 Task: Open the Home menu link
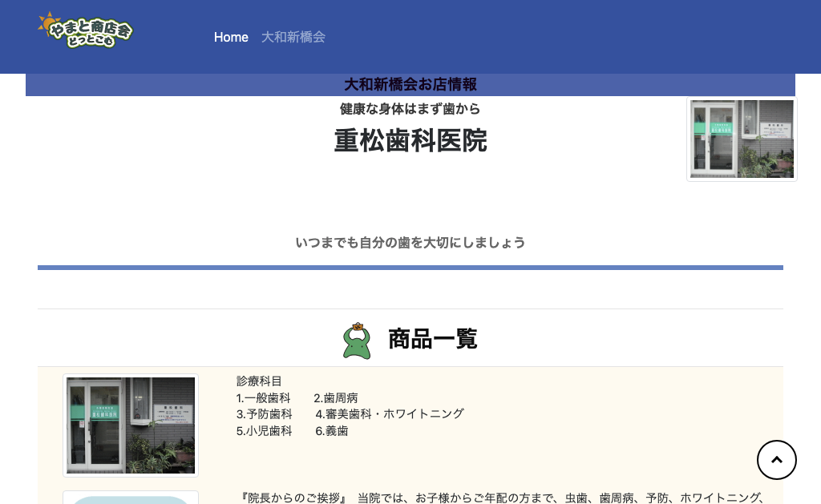tap(231, 37)
